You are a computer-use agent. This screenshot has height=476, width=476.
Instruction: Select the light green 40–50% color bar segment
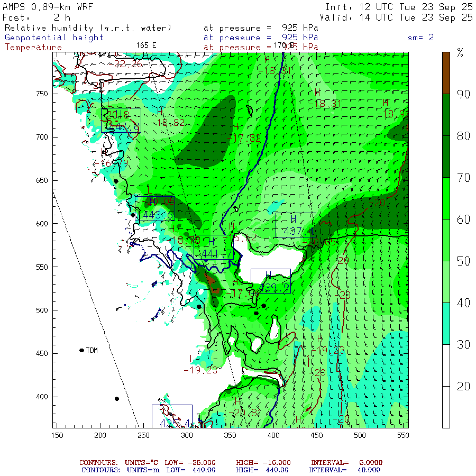tap(446, 282)
